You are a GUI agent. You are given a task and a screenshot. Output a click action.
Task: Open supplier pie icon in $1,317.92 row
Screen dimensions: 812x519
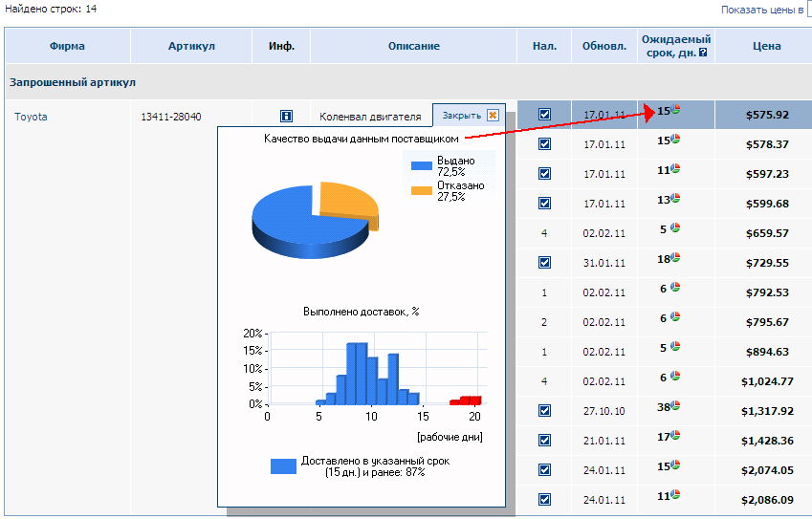click(675, 405)
